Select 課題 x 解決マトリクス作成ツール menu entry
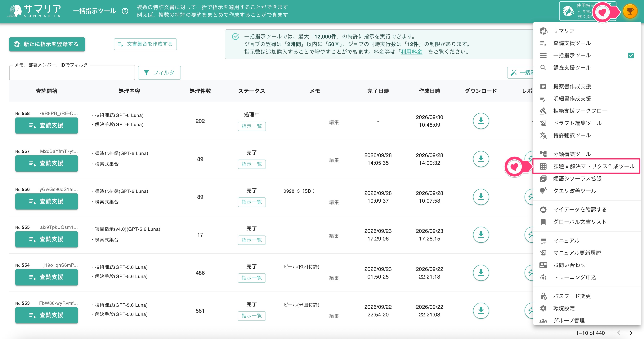The height and width of the screenshot is (339, 644). [x=587, y=166]
